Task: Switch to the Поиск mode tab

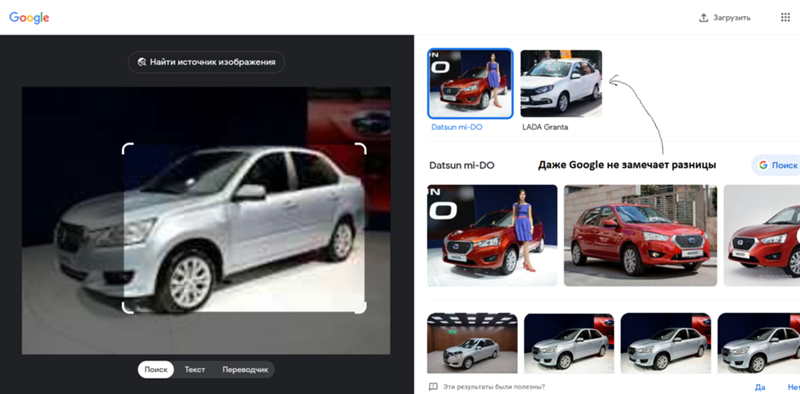Action: [156, 370]
